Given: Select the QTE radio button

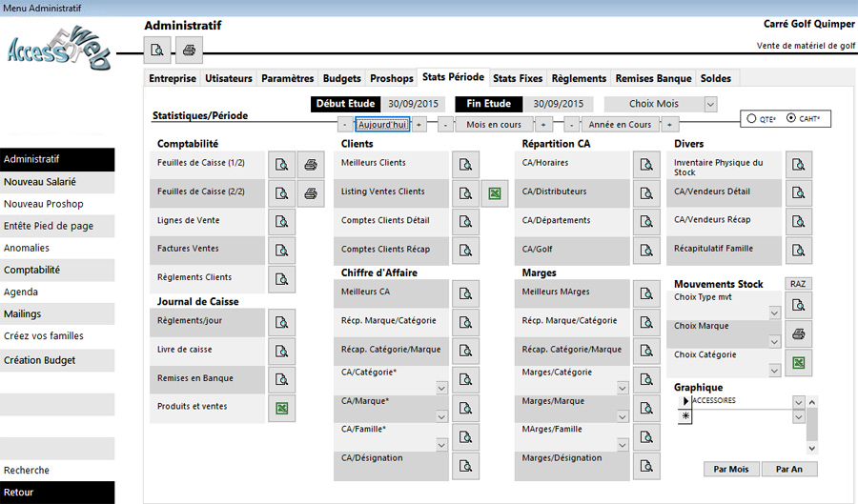Looking at the screenshot, I should [x=752, y=119].
